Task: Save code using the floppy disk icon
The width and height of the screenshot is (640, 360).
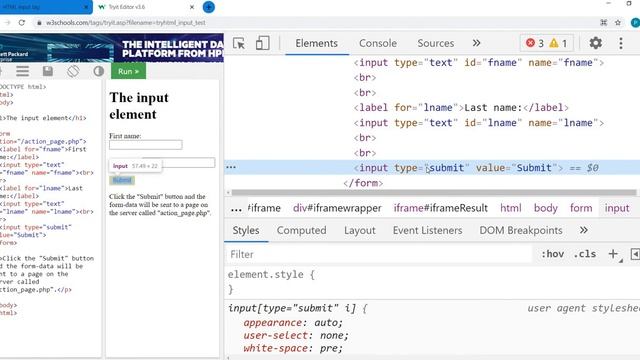Action: (x=48, y=71)
